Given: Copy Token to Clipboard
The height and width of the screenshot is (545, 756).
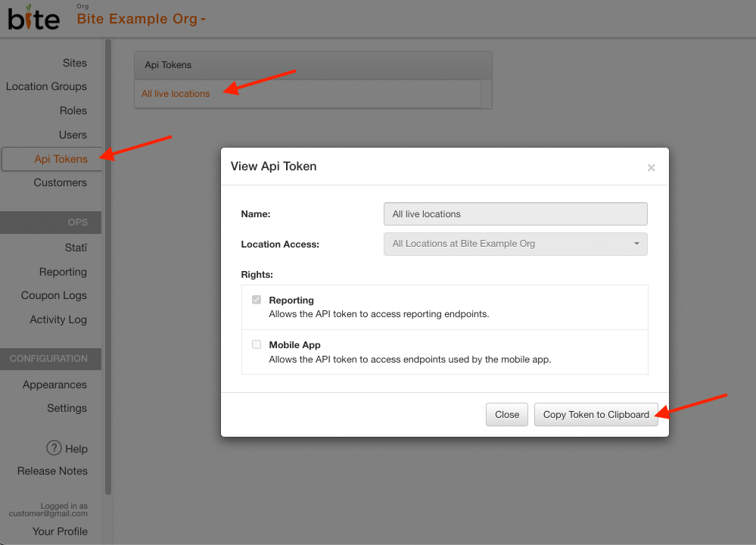Looking at the screenshot, I should 596,415.
